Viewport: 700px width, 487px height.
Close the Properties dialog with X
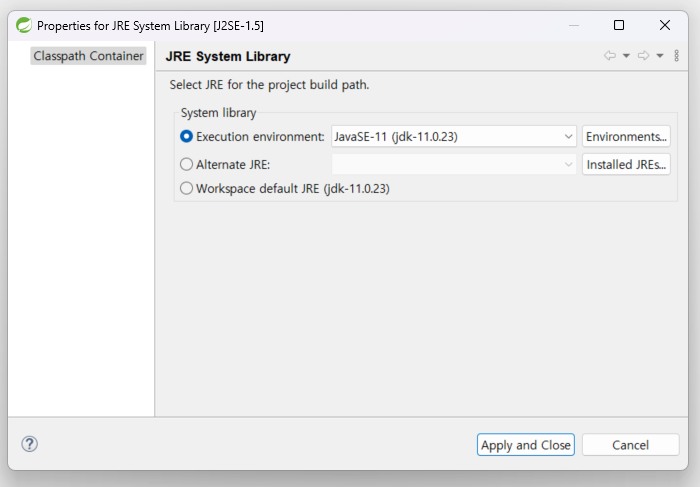click(x=665, y=25)
